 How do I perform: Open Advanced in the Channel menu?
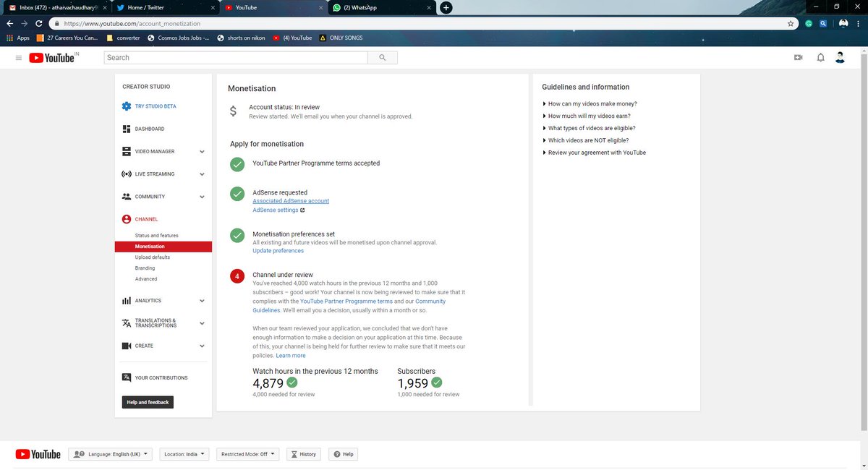click(146, 279)
